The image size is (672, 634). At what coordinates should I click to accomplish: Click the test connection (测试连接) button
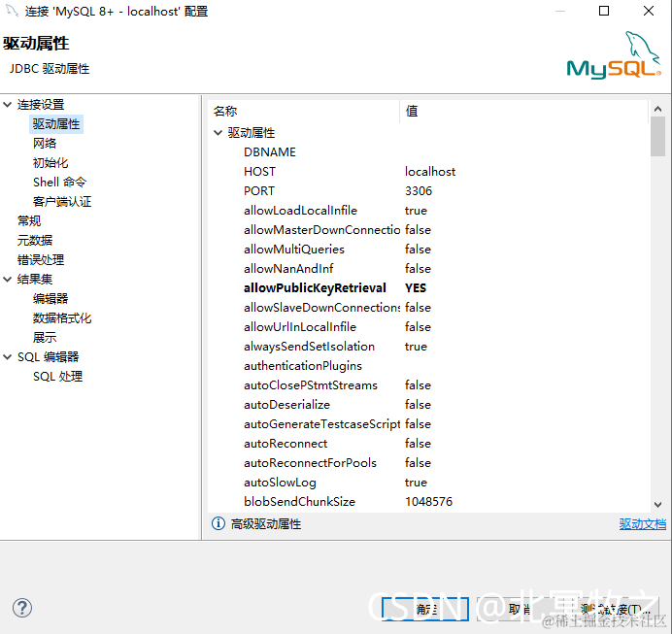point(615,609)
